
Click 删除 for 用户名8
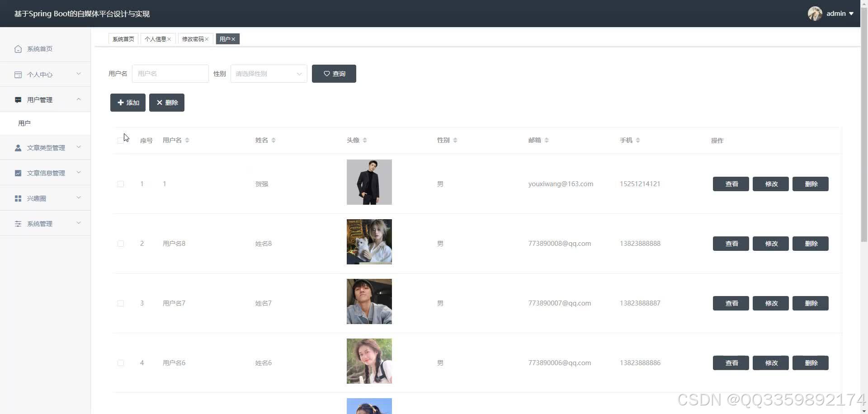(811, 244)
